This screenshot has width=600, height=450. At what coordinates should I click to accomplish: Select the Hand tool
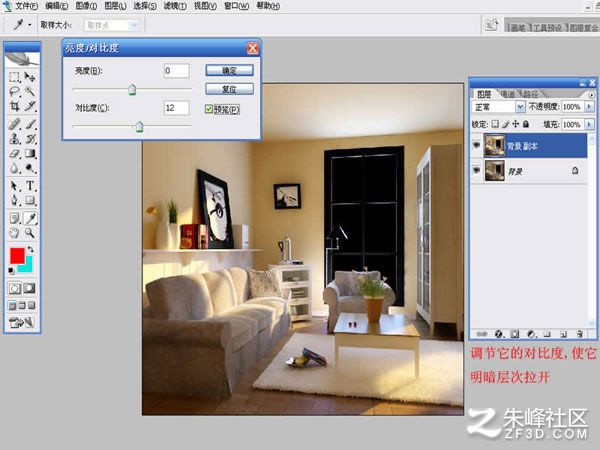tap(15, 233)
